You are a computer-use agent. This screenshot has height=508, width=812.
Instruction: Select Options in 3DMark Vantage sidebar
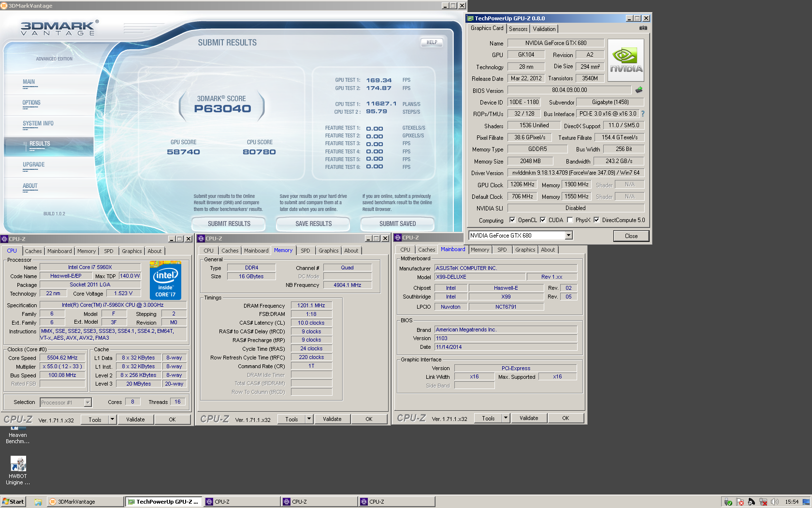(x=31, y=103)
